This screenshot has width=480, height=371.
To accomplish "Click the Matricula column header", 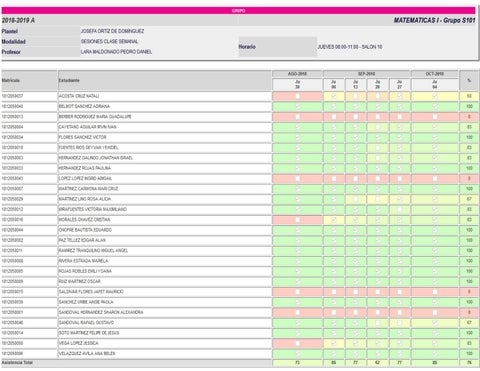I will tap(11, 80).
